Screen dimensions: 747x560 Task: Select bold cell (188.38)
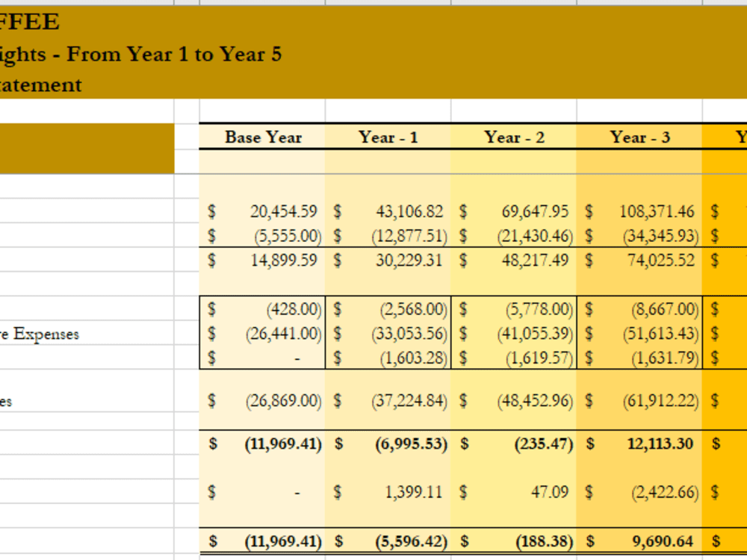pos(514,541)
